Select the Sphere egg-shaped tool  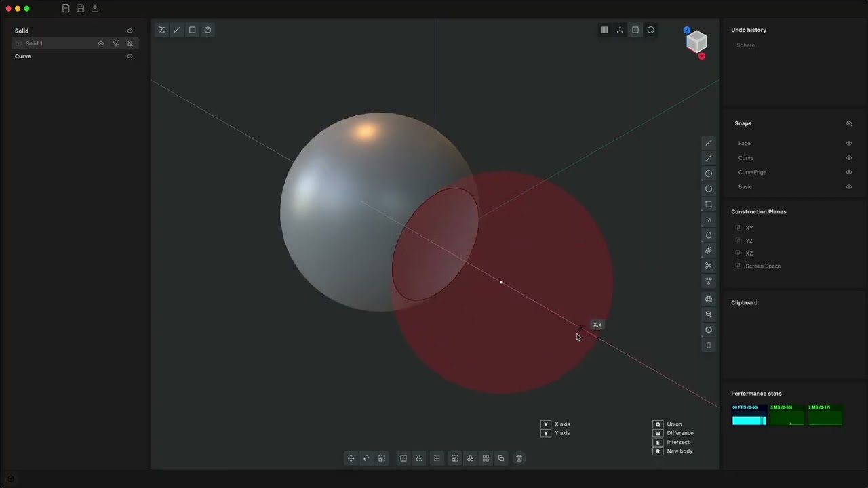709,235
